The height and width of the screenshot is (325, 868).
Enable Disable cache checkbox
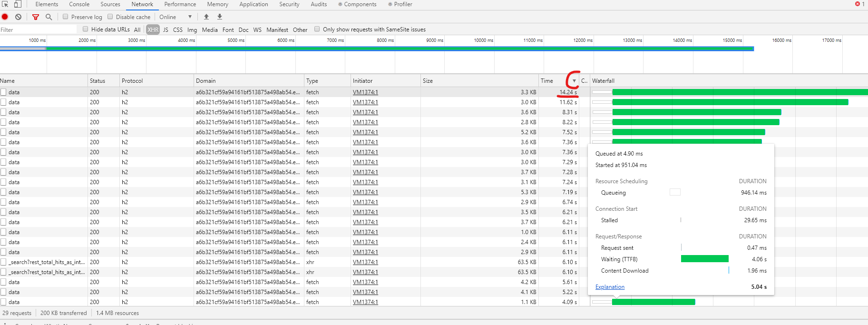(110, 17)
